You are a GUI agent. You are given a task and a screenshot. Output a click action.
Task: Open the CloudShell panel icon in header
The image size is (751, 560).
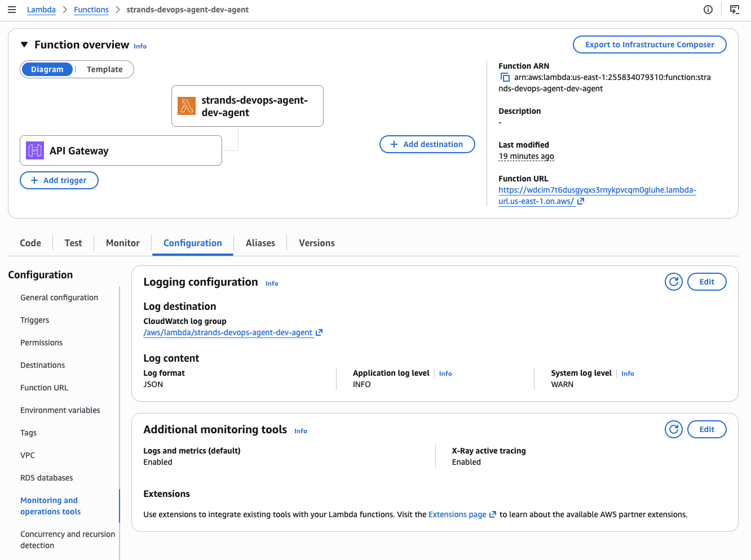tap(735, 10)
